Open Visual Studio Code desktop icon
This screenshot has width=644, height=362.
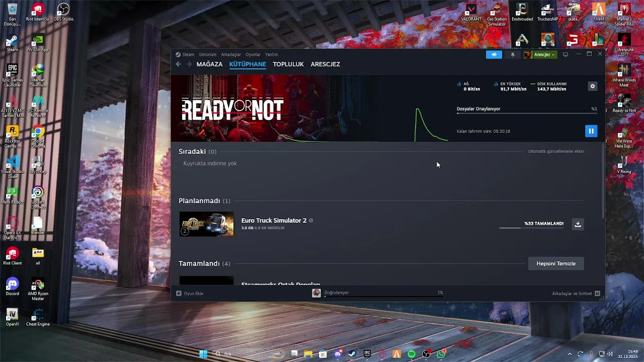click(12, 167)
